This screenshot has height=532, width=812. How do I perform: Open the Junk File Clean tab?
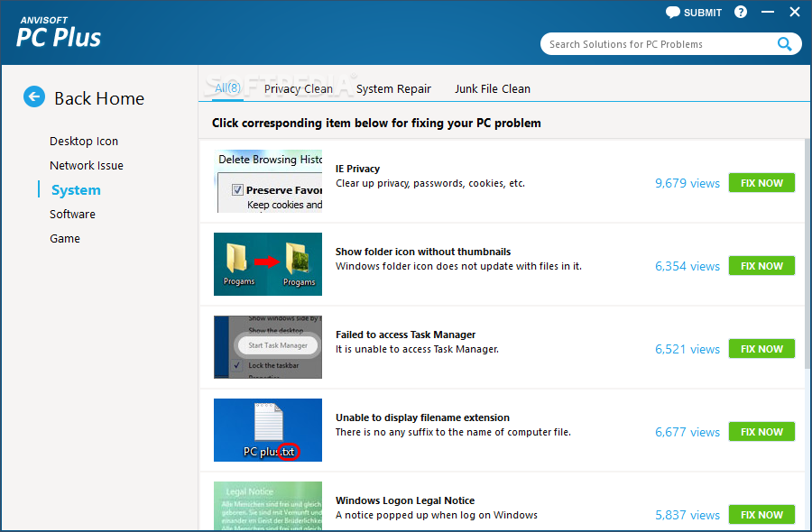click(493, 89)
